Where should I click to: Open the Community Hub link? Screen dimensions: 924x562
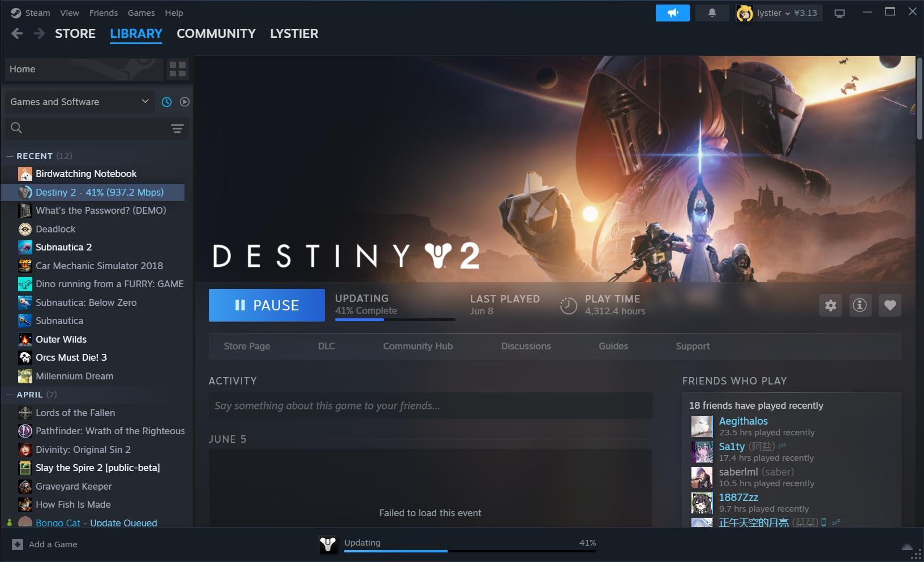pyautogui.click(x=418, y=346)
